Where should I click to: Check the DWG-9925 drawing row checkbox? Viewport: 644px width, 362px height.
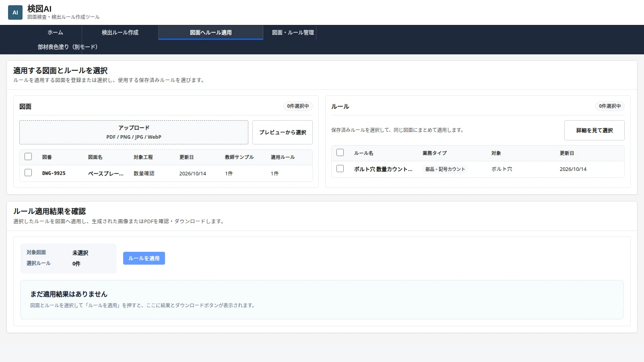[28, 173]
